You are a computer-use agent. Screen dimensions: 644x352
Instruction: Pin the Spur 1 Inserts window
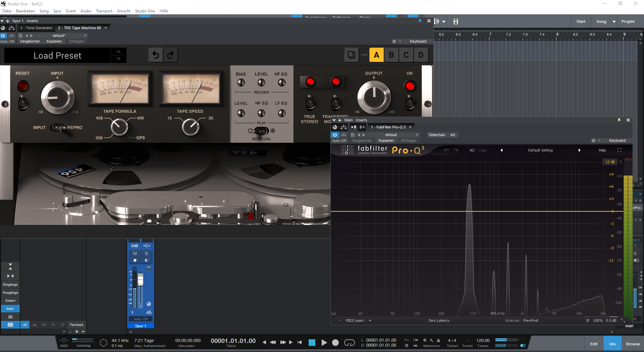pos(420,21)
